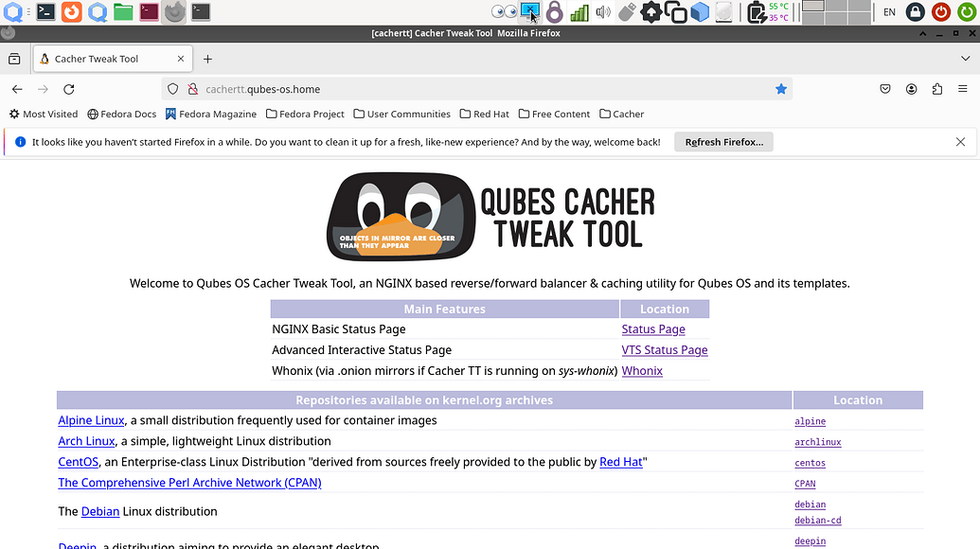Open tracking protection shield icon
The height and width of the screenshot is (549, 980).
tap(173, 89)
